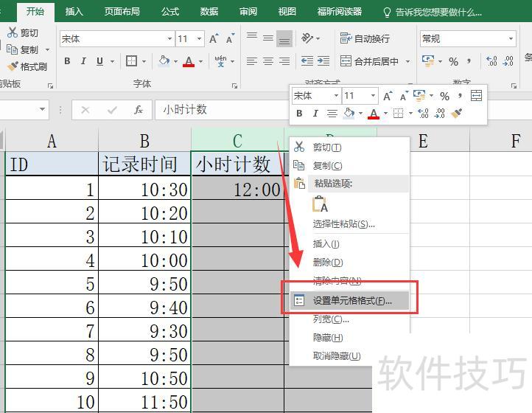Open the Merge and Center dropdown arrow

point(407,61)
